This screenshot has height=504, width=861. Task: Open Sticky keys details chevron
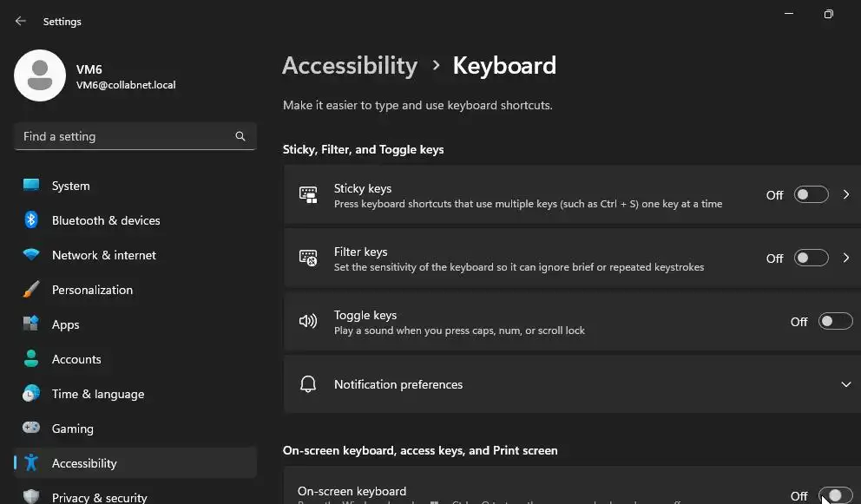click(x=846, y=195)
